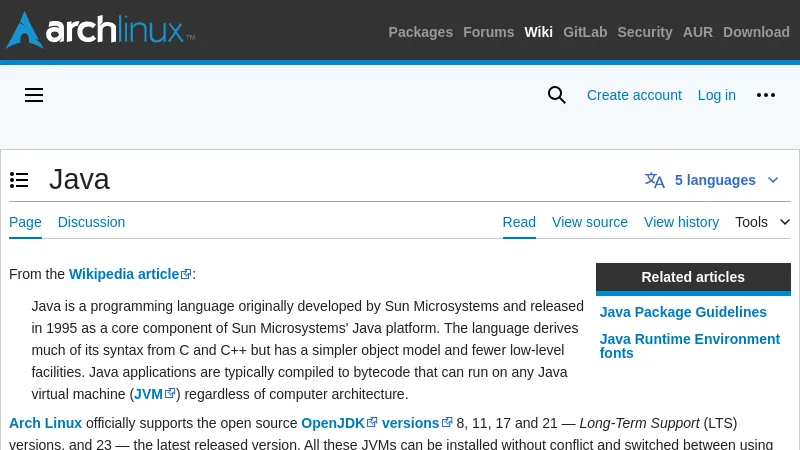Toggle the table of contents icon
The image size is (800, 450).
pyautogui.click(x=19, y=180)
